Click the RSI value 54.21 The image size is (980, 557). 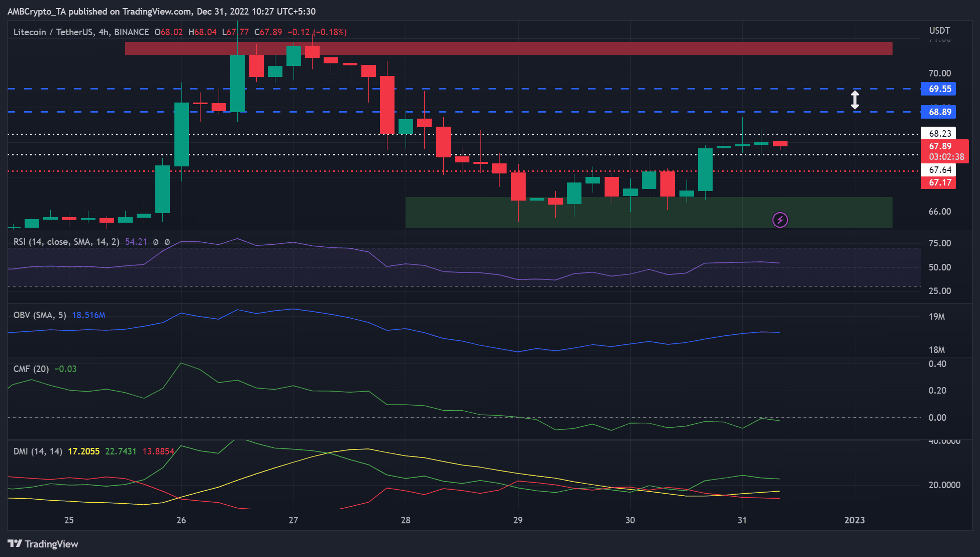pos(136,242)
